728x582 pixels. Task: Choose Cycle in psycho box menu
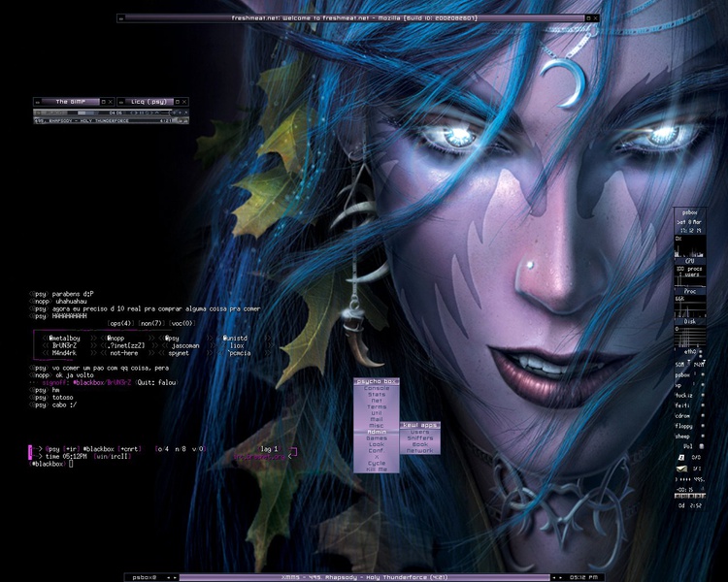pyautogui.click(x=377, y=464)
